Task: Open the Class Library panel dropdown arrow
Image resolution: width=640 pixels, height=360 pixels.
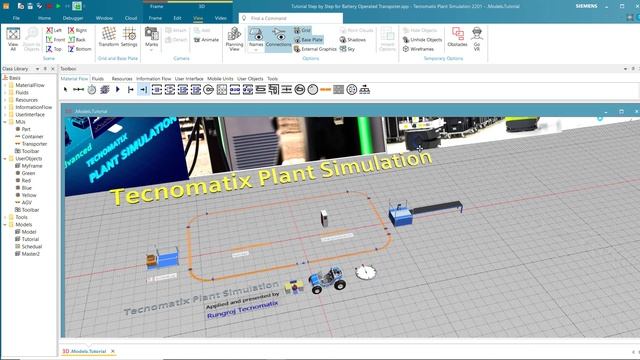Action: click(37, 69)
